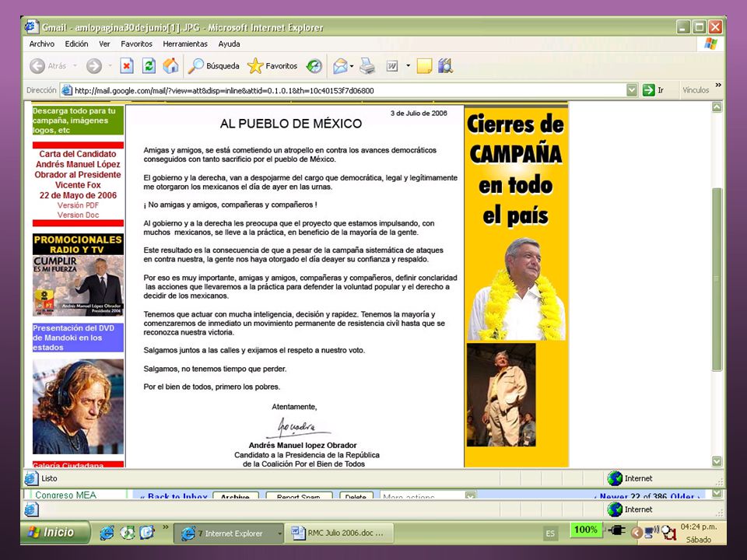Open the Forward button history dropdown arrow
The height and width of the screenshot is (560, 747).
[x=110, y=65]
